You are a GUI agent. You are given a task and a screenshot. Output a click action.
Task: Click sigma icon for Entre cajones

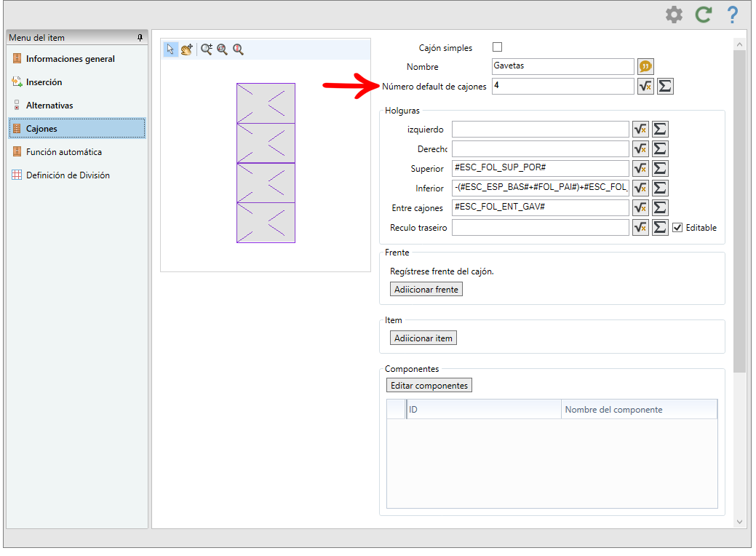(x=660, y=208)
